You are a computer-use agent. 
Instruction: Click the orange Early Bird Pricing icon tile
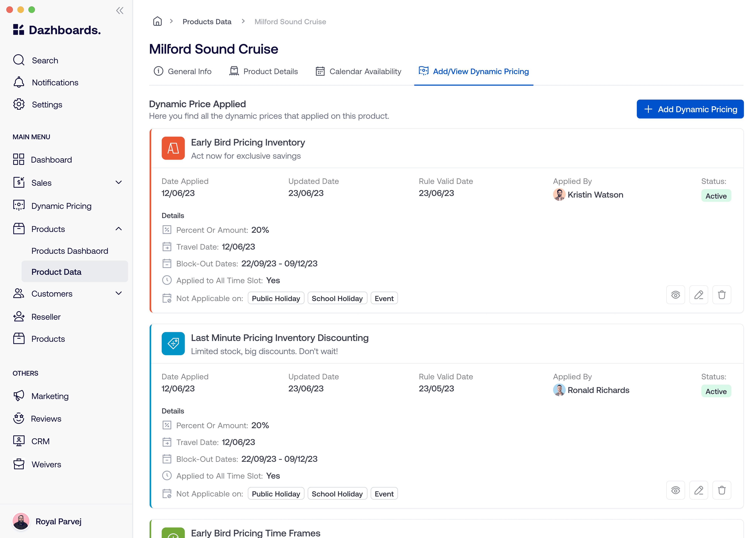pyautogui.click(x=173, y=148)
